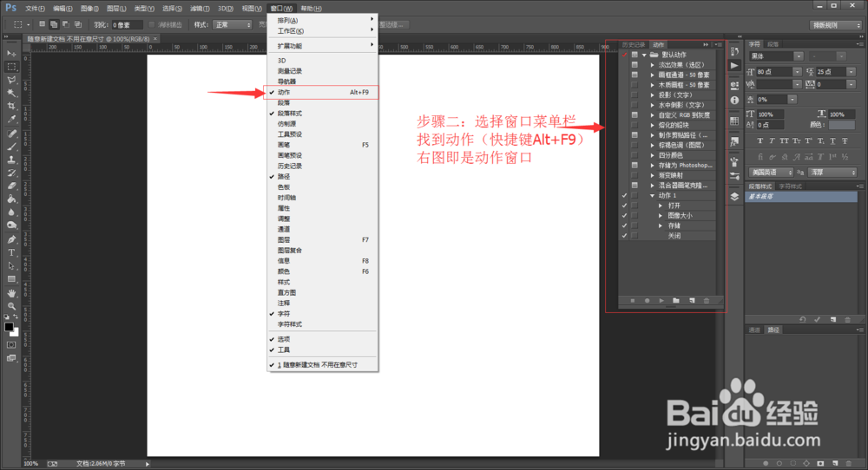The height and width of the screenshot is (470, 868).
Task: Click the 羽化 feather input field
Action: click(x=128, y=25)
